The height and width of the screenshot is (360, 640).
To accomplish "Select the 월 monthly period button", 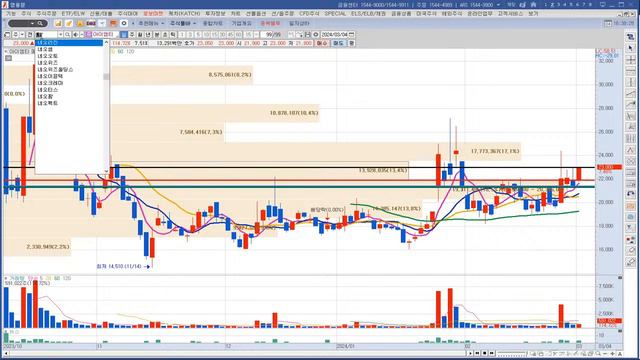I will click(x=140, y=35).
